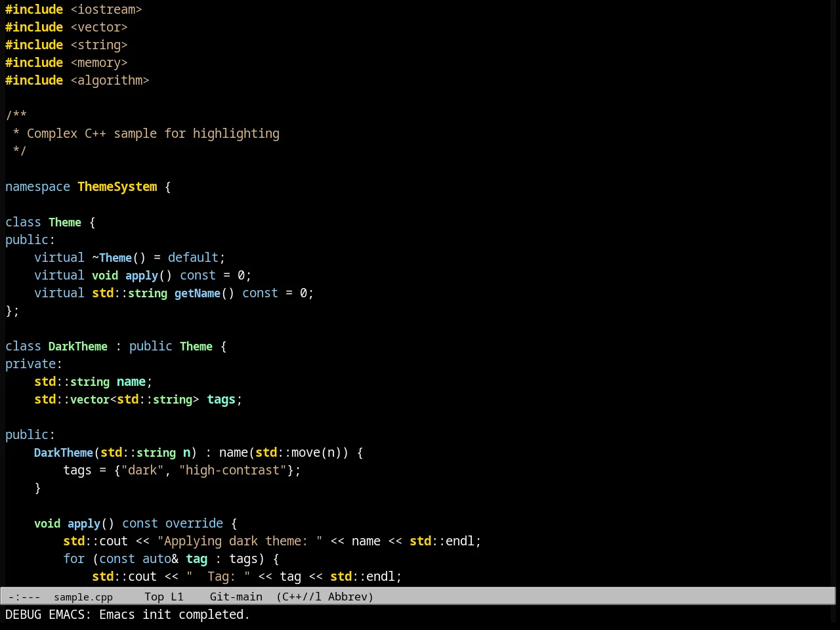
Task: Click the string " Tag: " in last line
Action: click(219, 576)
